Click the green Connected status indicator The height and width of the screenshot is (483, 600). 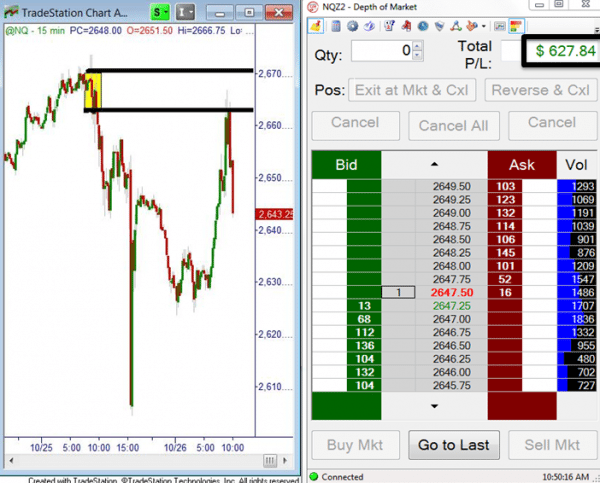click(x=315, y=476)
